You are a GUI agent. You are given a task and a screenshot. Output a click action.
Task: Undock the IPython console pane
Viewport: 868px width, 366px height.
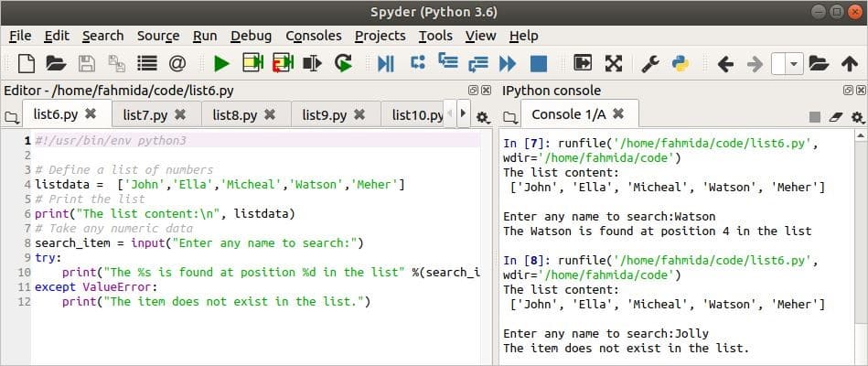(x=848, y=91)
